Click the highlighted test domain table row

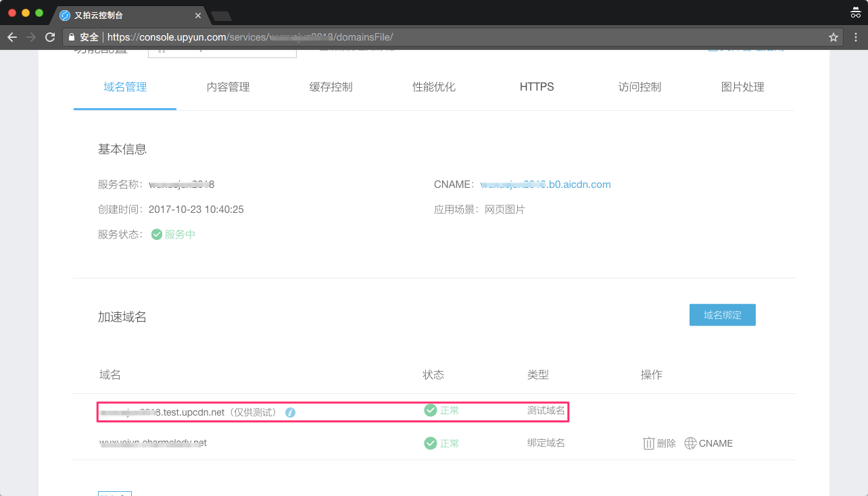pos(331,412)
